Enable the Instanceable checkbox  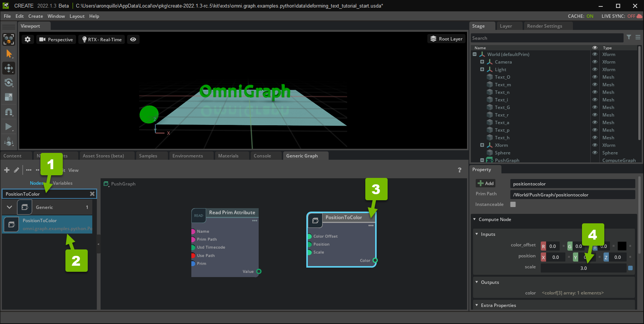pyautogui.click(x=513, y=204)
